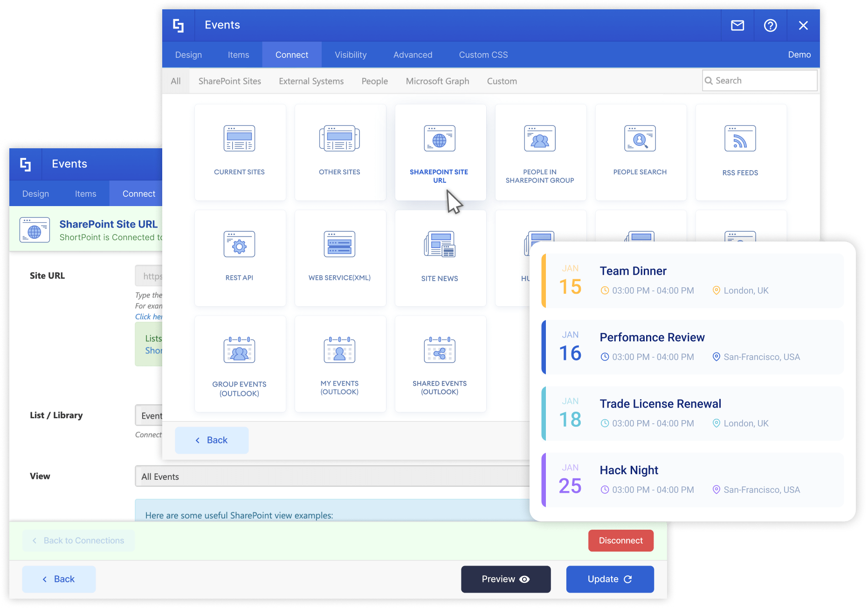868x608 pixels.
Task: Filter connections by People
Action: click(374, 81)
